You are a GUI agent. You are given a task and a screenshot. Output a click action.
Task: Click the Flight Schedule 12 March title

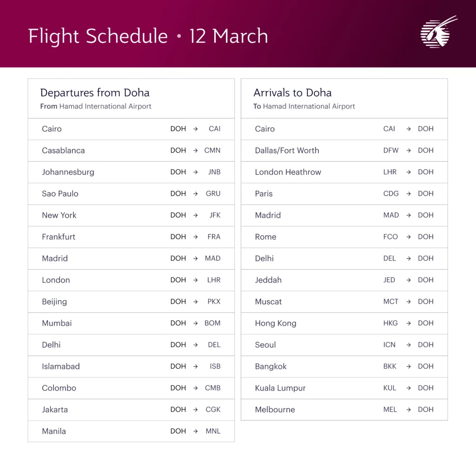coord(148,36)
